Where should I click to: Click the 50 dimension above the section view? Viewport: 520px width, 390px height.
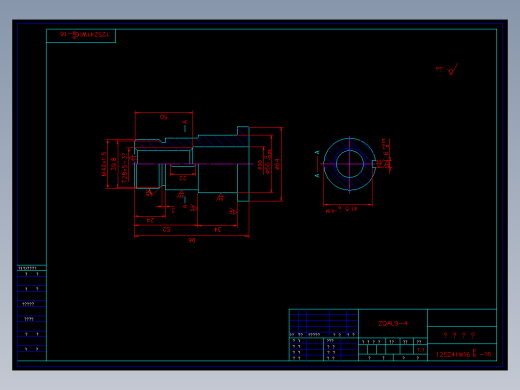[163, 117]
